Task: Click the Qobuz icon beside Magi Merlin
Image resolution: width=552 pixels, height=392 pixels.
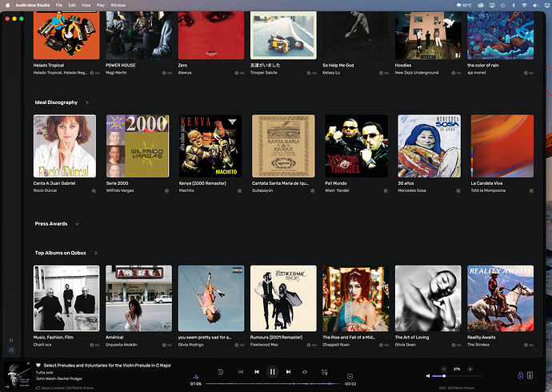Action: [x=164, y=73]
